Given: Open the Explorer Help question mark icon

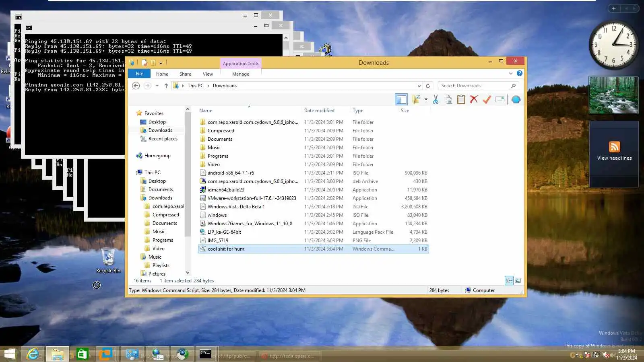Looking at the screenshot, I should pos(520,73).
